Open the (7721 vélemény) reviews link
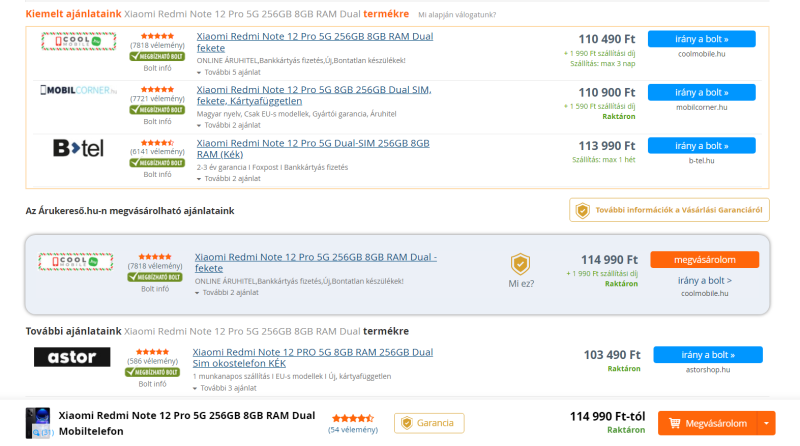Screen dimensions: 800x446 tap(157, 98)
